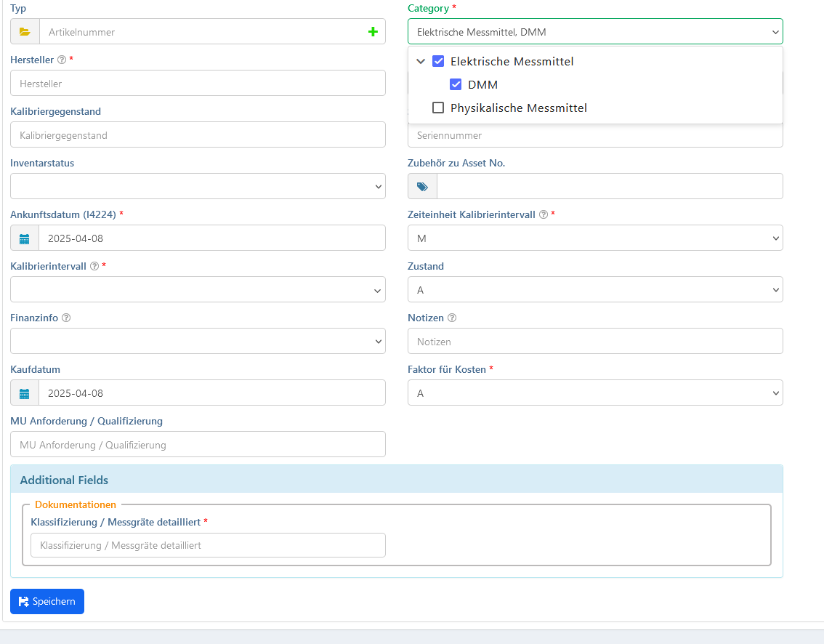
Task: Click the help icon beside Finanzinfo
Action: (66, 318)
